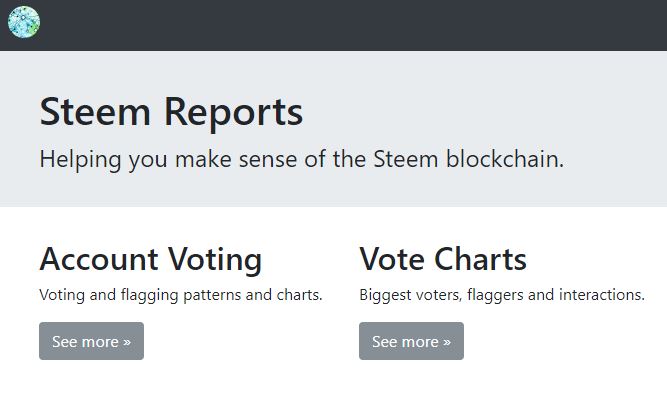Open See more under Vote Charts

411,341
